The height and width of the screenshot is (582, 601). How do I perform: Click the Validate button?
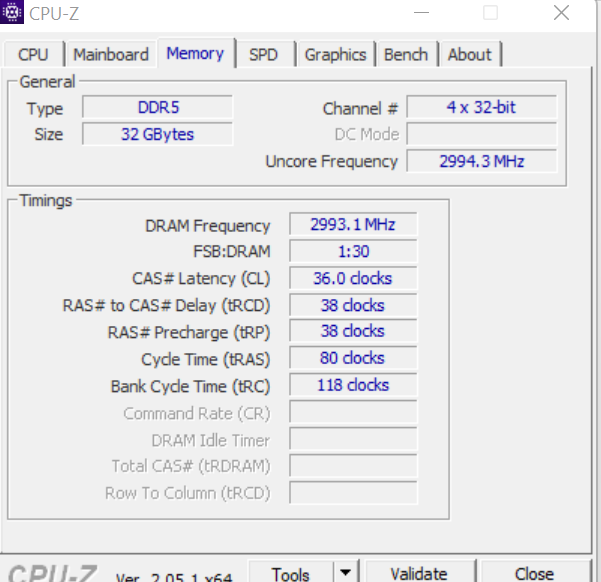pyautogui.click(x=419, y=573)
